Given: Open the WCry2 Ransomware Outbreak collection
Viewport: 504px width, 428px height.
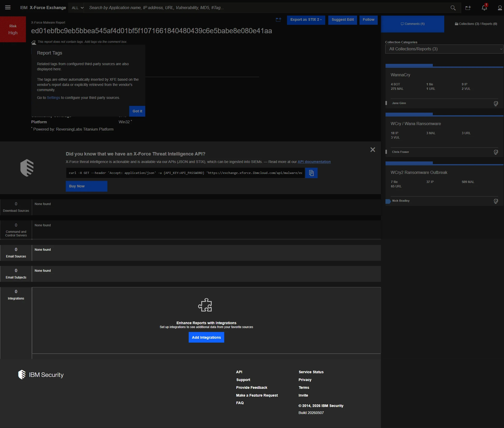Looking at the screenshot, I should (x=419, y=172).
